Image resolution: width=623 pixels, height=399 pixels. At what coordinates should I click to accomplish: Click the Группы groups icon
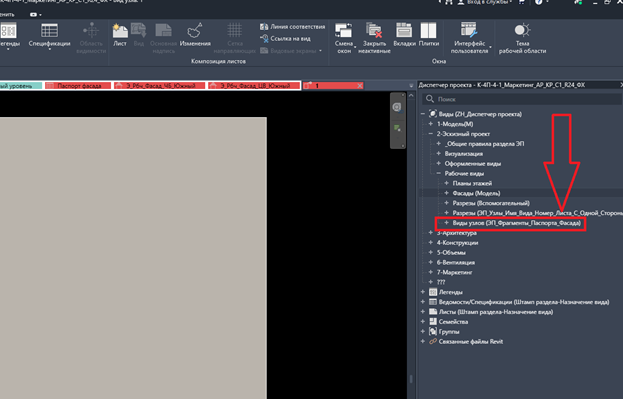tap(433, 331)
